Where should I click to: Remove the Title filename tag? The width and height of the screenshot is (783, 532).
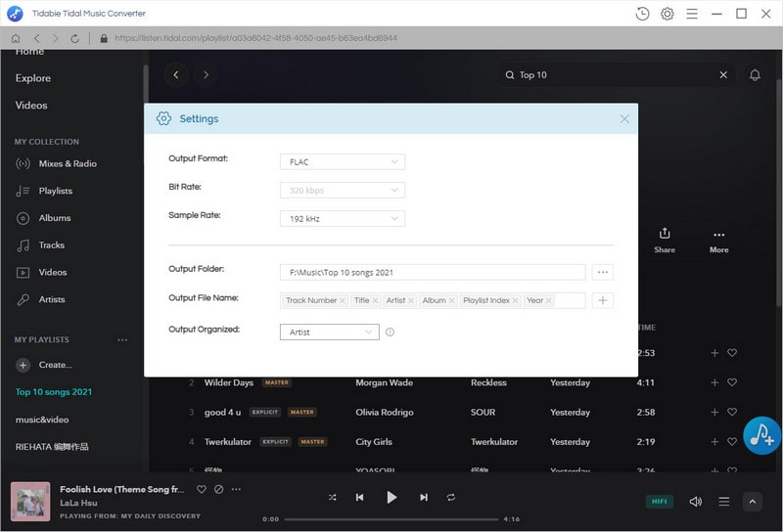coord(375,300)
